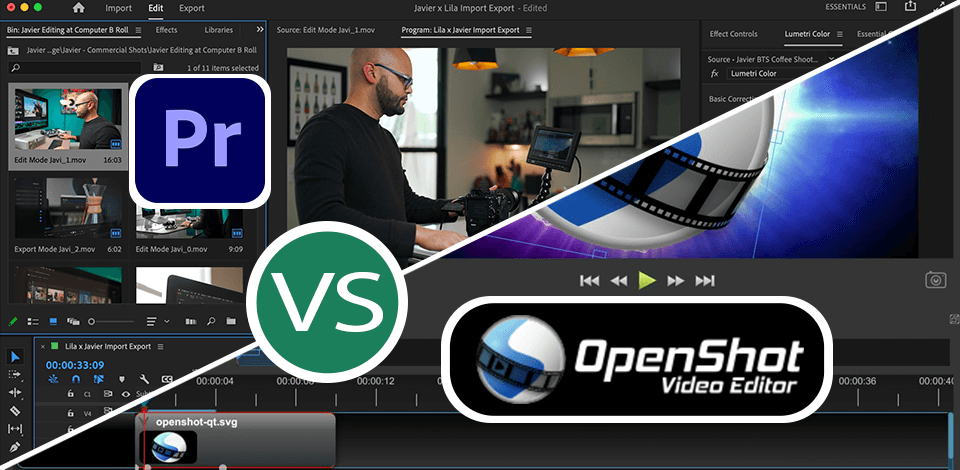
Task: Jump to end in OpenShot preview
Action: (x=705, y=281)
